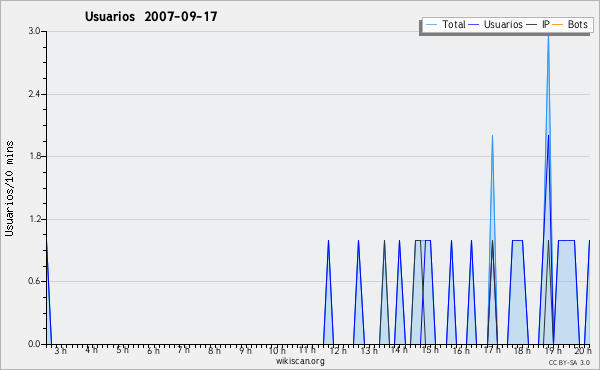Click the 1.2 y-axis value
Viewport: 600px width, 370px height.
[34, 219]
